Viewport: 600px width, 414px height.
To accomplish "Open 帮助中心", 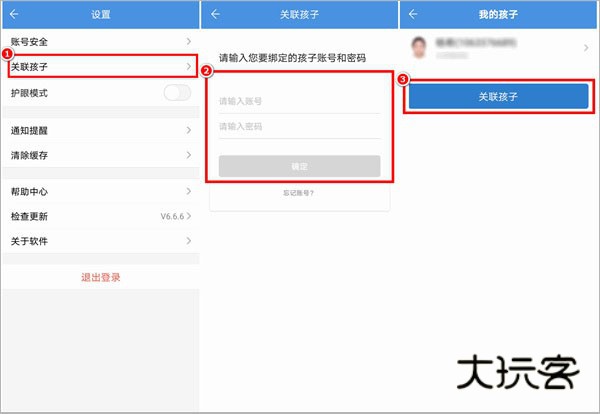I will click(x=101, y=192).
